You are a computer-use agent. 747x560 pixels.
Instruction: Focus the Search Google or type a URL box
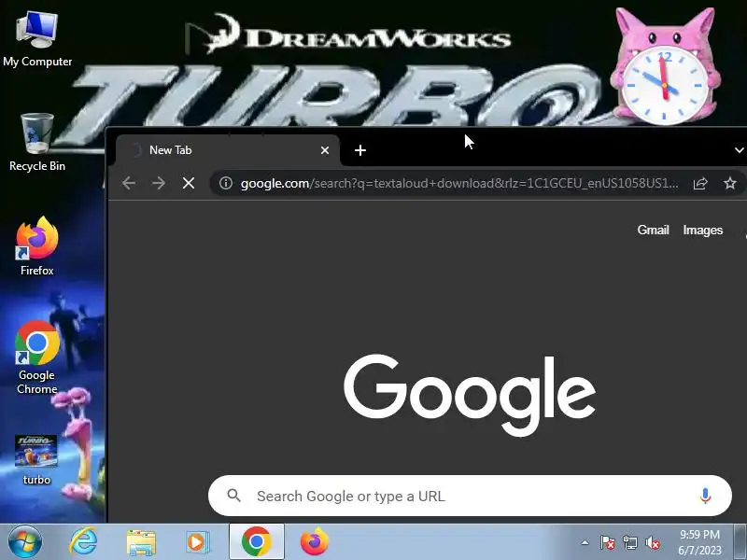point(470,496)
